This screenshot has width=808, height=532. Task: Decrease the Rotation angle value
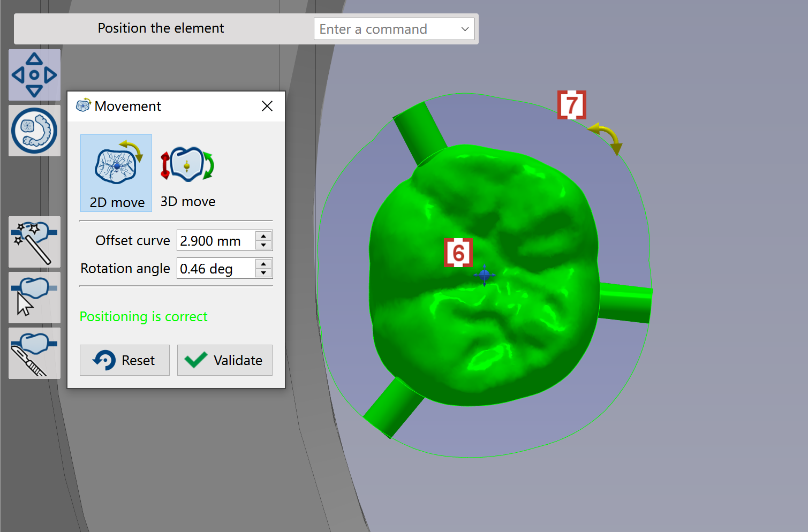(263, 273)
